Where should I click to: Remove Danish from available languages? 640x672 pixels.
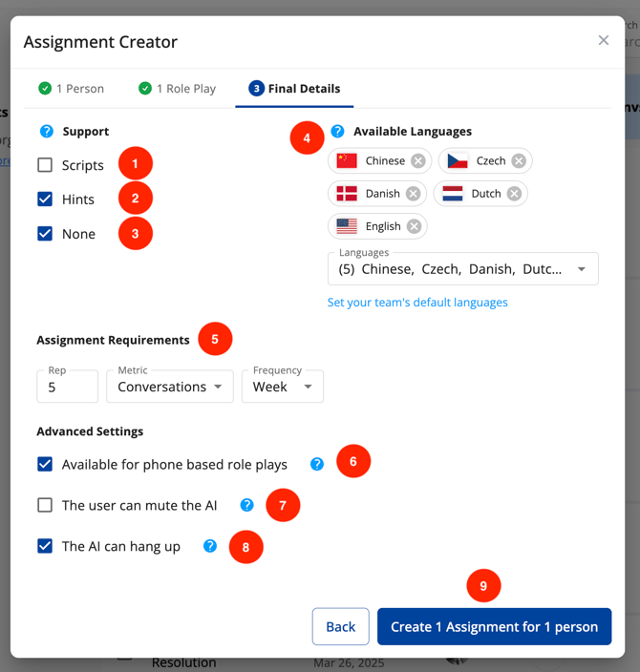pos(413,194)
